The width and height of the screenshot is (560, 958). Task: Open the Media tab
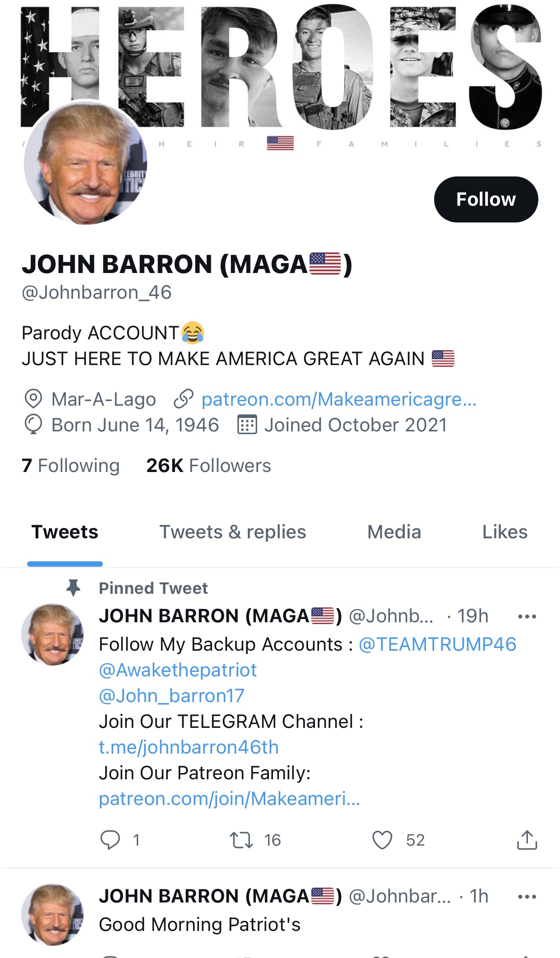(x=394, y=532)
